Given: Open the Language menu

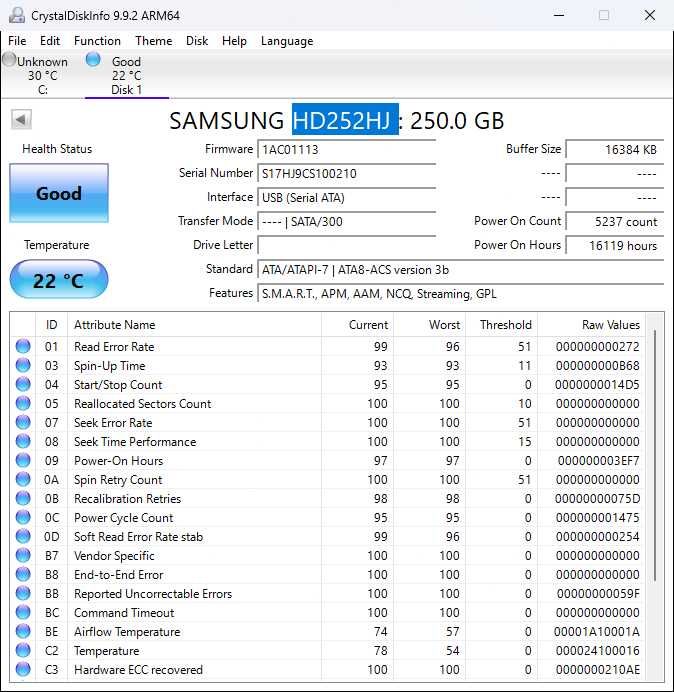Looking at the screenshot, I should (287, 41).
